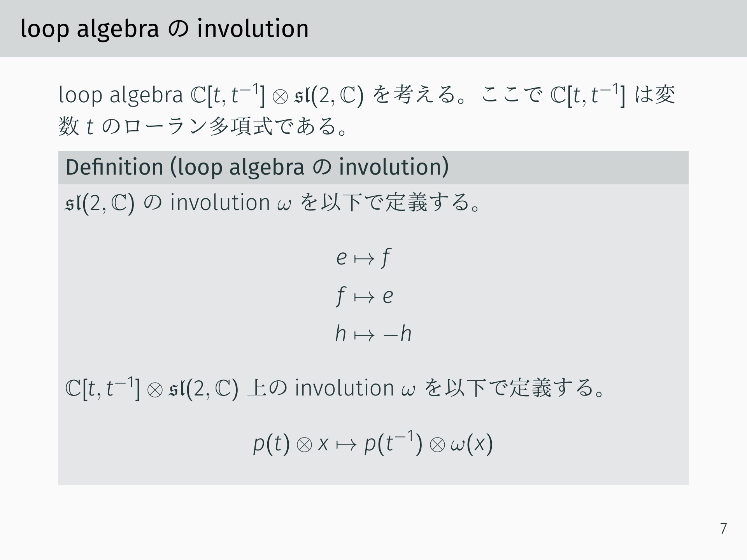Click the '−h' term in the third mapping
Viewport: 747px width, 560px height.
(x=397, y=334)
